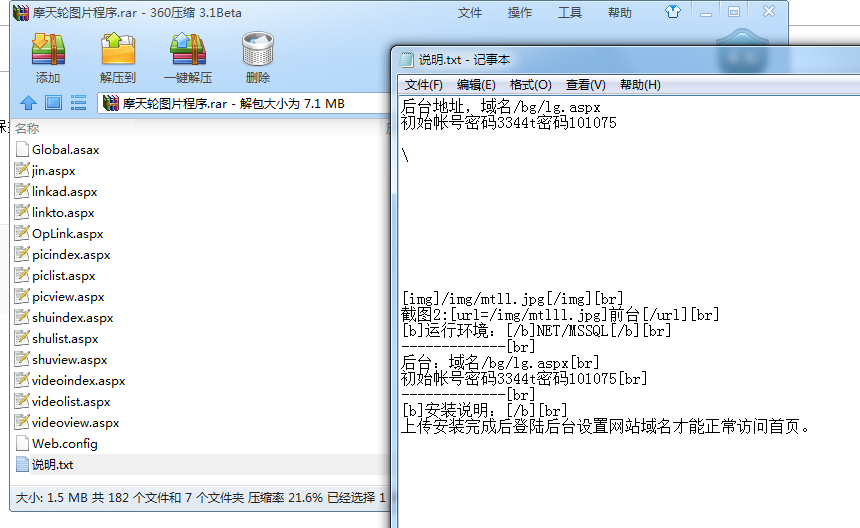Open 工具 menu in 360压缩
This screenshot has height=528, width=860.
point(569,13)
